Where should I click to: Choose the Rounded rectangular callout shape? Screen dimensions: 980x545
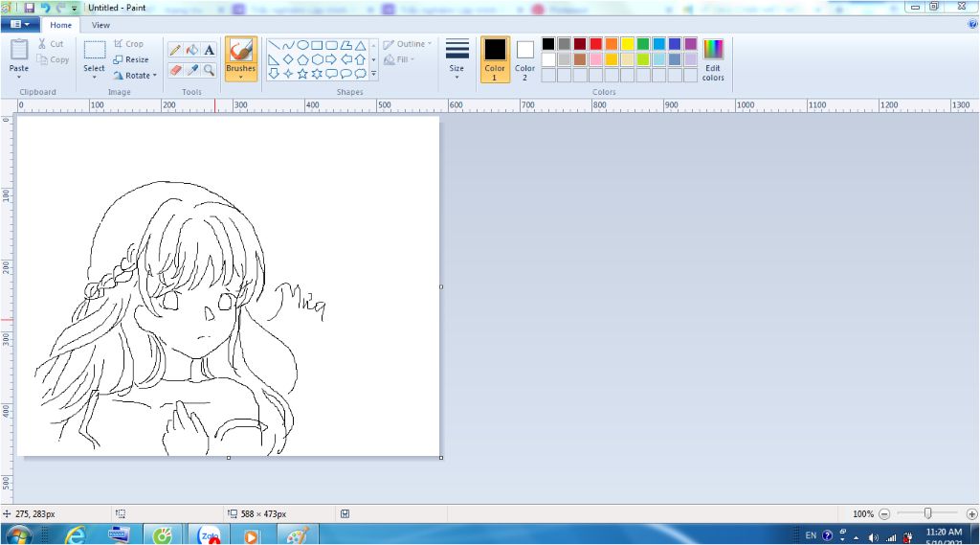point(331,74)
